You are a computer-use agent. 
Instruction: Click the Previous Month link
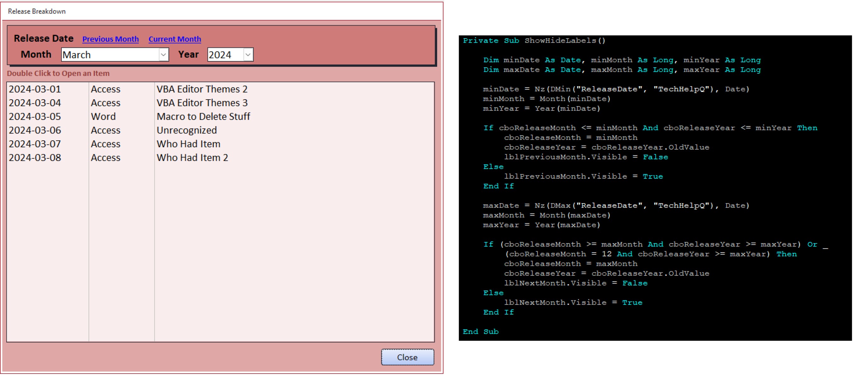[x=110, y=39]
